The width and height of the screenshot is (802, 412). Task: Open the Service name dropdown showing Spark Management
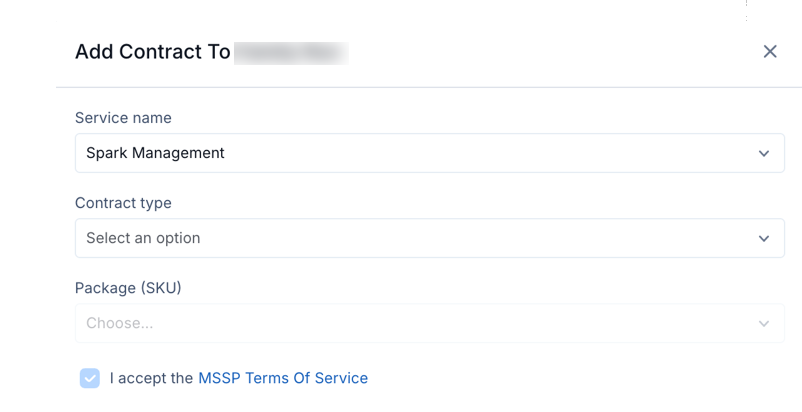point(430,153)
